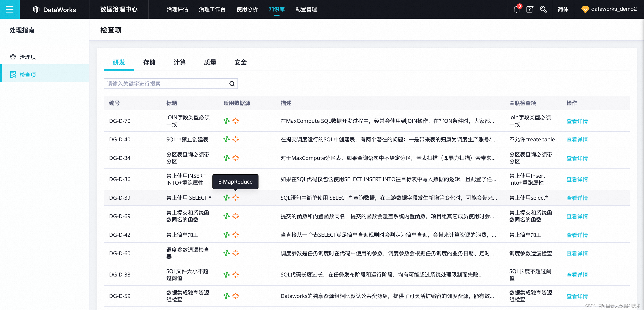
Task: Click E-MapReduce icon in row DG-D-40
Action: pos(235,139)
